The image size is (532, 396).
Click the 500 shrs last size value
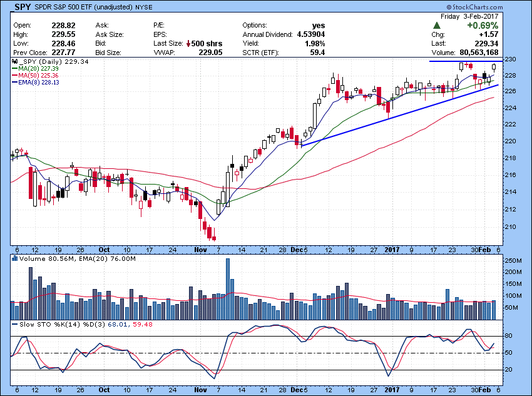coord(207,44)
